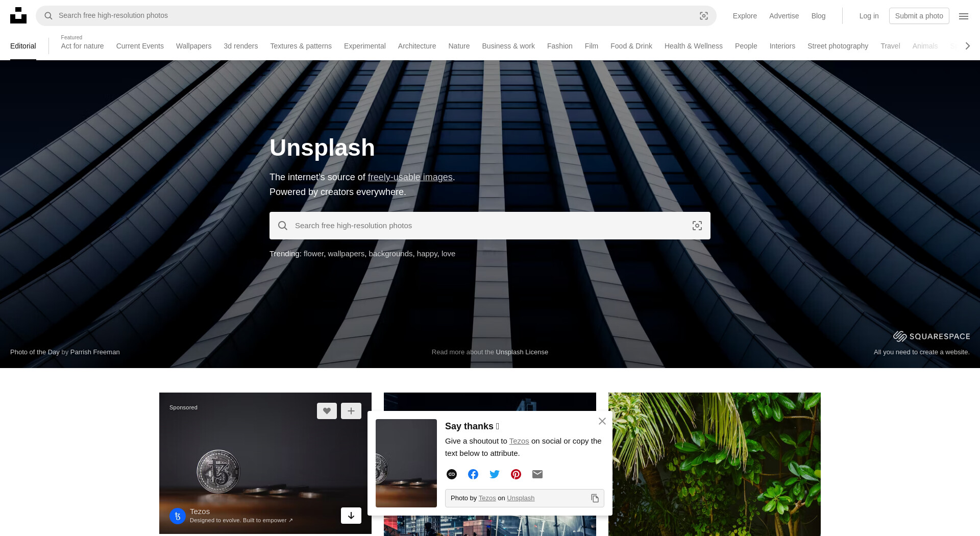The image size is (980, 536).
Task: Open the Current Events topic
Action: coord(140,46)
